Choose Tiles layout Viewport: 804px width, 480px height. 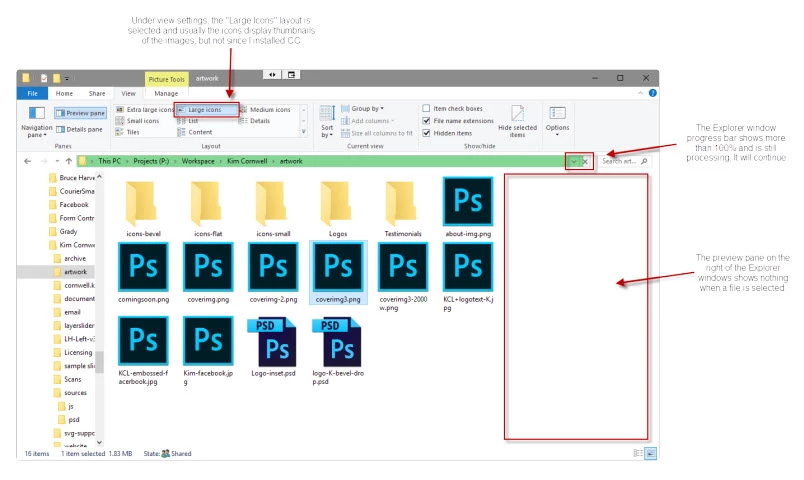click(x=128, y=132)
